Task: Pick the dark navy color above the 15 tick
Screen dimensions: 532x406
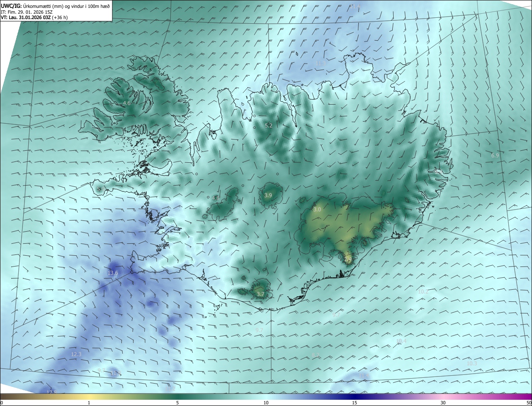Action: [x=355, y=396]
